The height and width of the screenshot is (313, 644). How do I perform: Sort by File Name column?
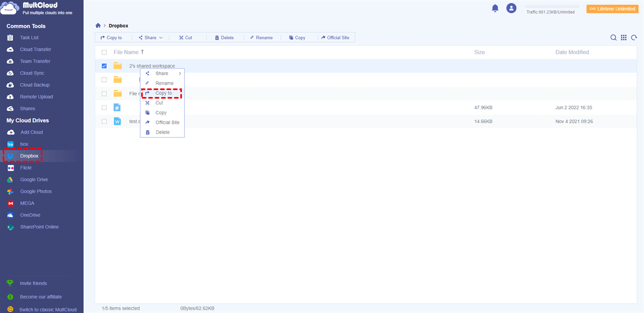click(129, 53)
